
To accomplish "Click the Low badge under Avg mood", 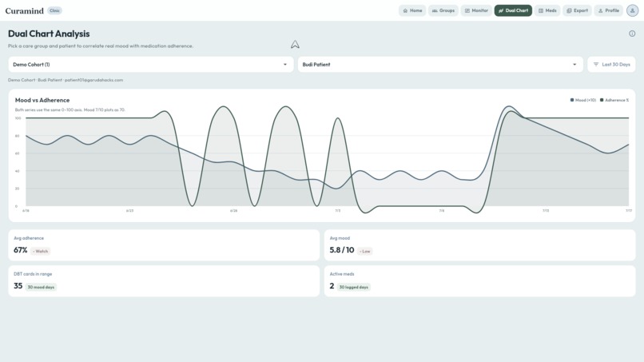I will click(364, 251).
